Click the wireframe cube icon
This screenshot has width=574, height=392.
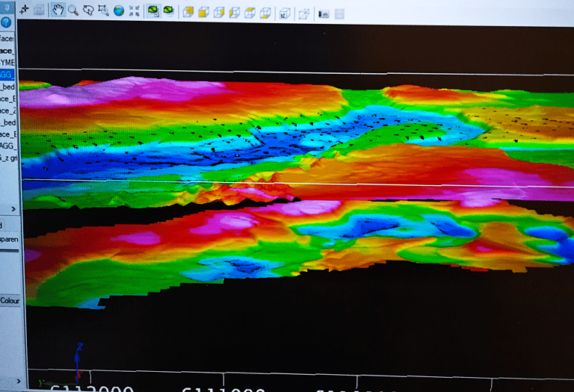(x=304, y=14)
